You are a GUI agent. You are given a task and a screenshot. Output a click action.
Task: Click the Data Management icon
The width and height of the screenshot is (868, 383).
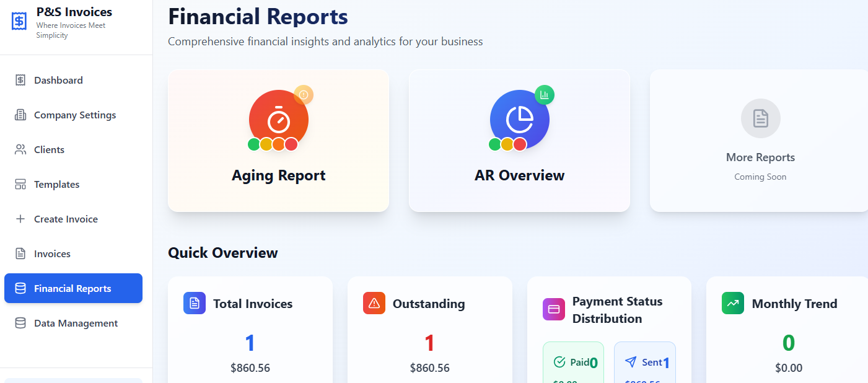coord(20,323)
